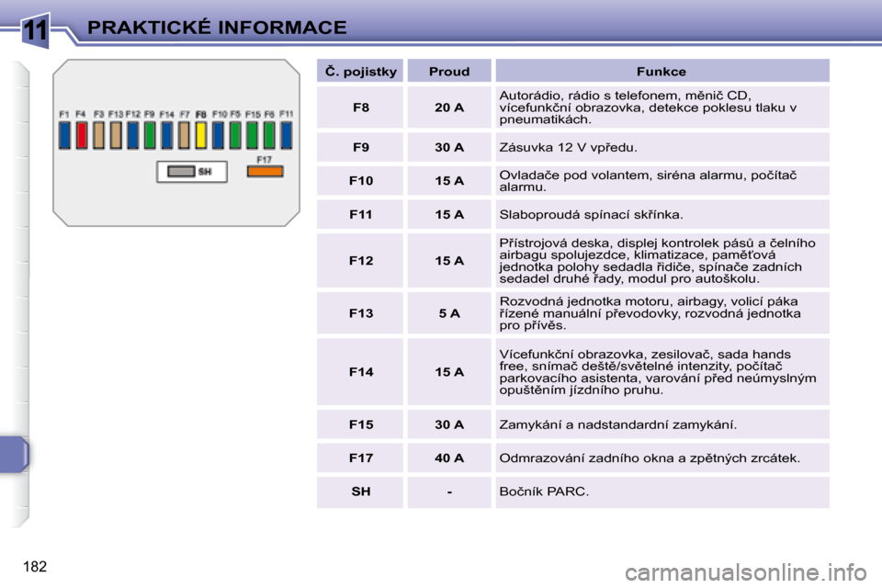The height and width of the screenshot is (588, 882).
Task: Click 'Zamykání a nadstandardní zamykání.' text
Action: pyautogui.click(x=617, y=424)
